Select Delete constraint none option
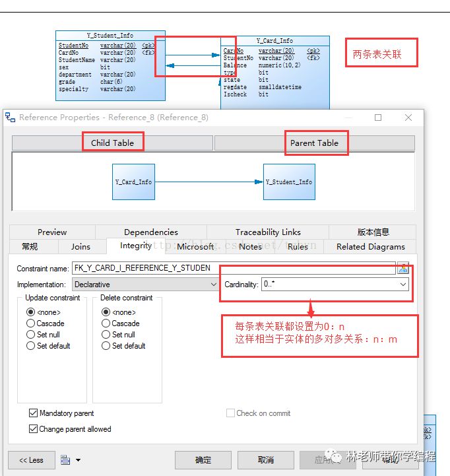 click(x=106, y=312)
